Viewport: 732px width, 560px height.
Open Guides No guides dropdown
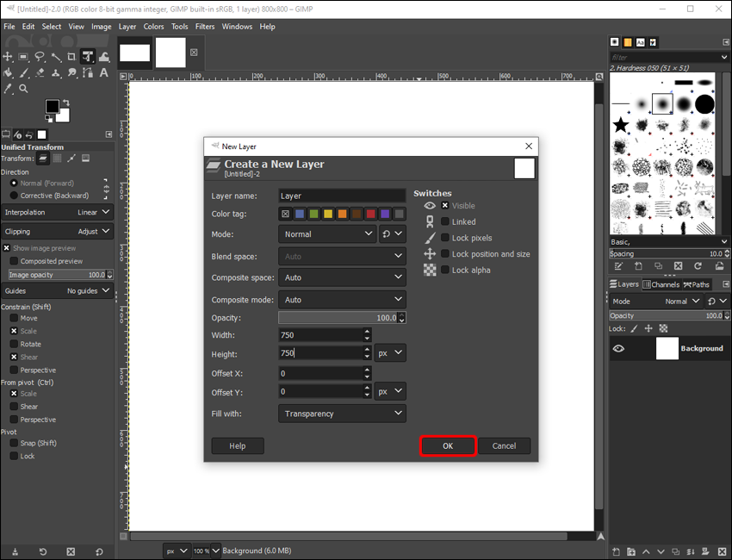pyautogui.click(x=58, y=290)
